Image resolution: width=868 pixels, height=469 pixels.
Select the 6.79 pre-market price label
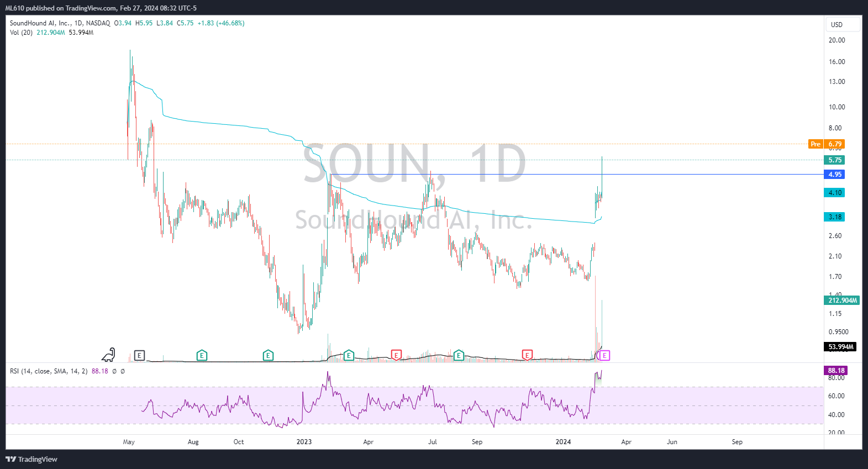click(834, 144)
